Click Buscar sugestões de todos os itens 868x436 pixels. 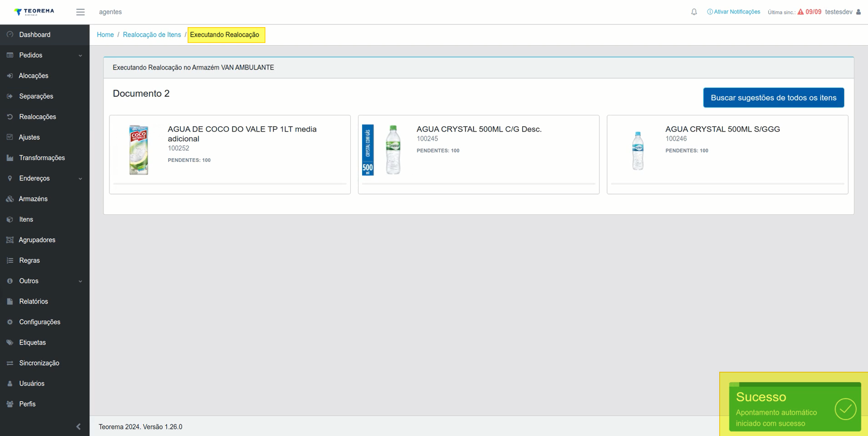tap(774, 98)
